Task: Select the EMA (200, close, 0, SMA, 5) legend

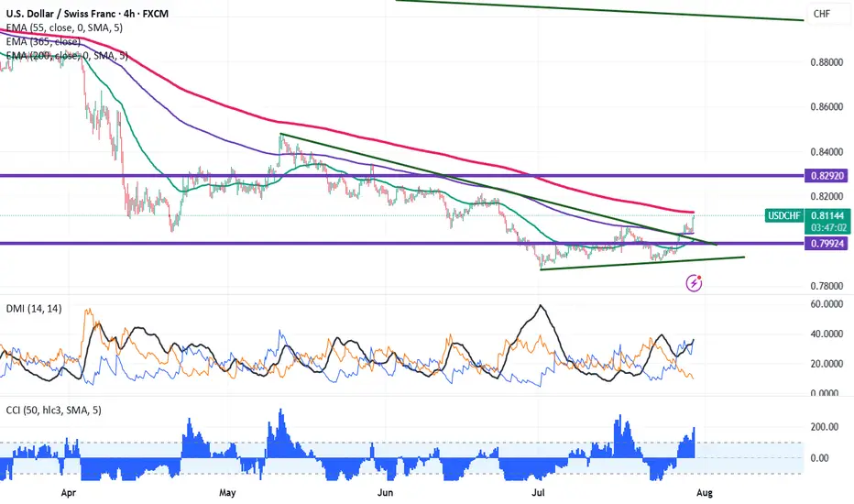Action: (67, 56)
